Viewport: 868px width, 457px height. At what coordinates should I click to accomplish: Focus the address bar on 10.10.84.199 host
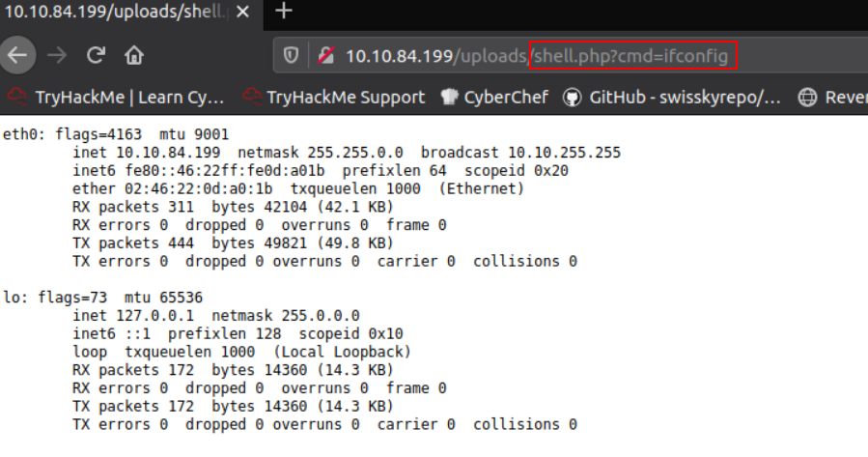(x=399, y=56)
